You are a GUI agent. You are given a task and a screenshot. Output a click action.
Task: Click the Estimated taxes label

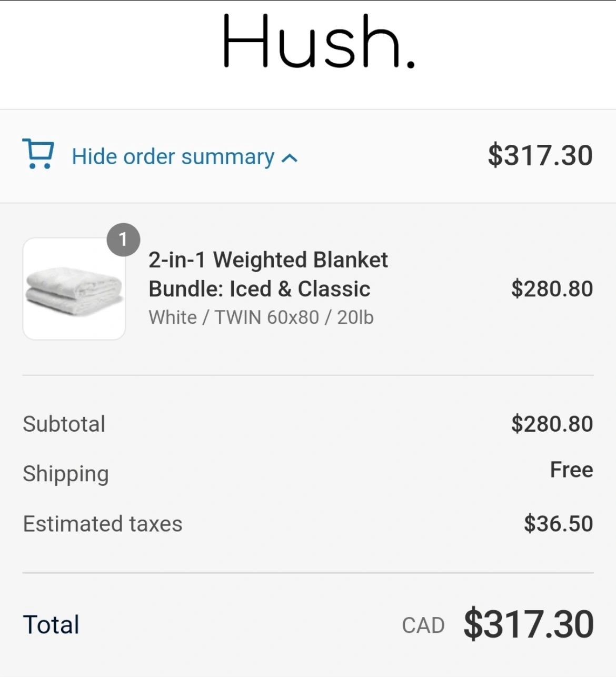pyautogui.click(x=103, y=524)
